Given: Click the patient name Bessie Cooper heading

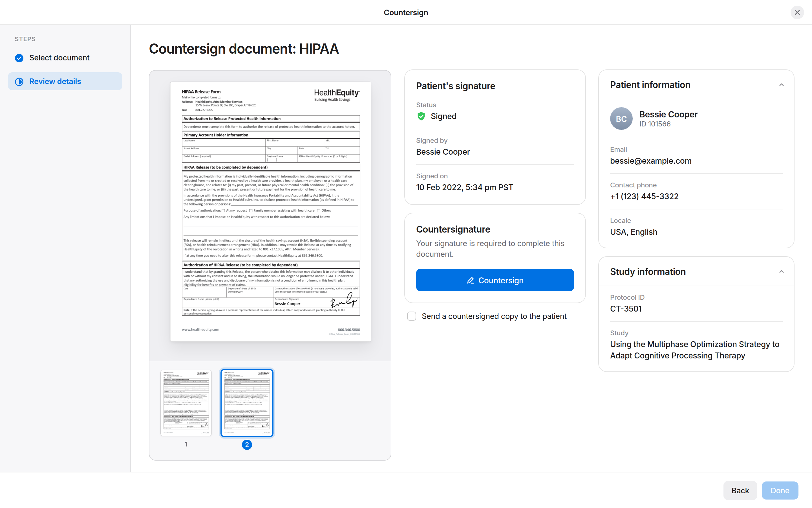Looking at the screenshot, I should click(x=668, y=114).
